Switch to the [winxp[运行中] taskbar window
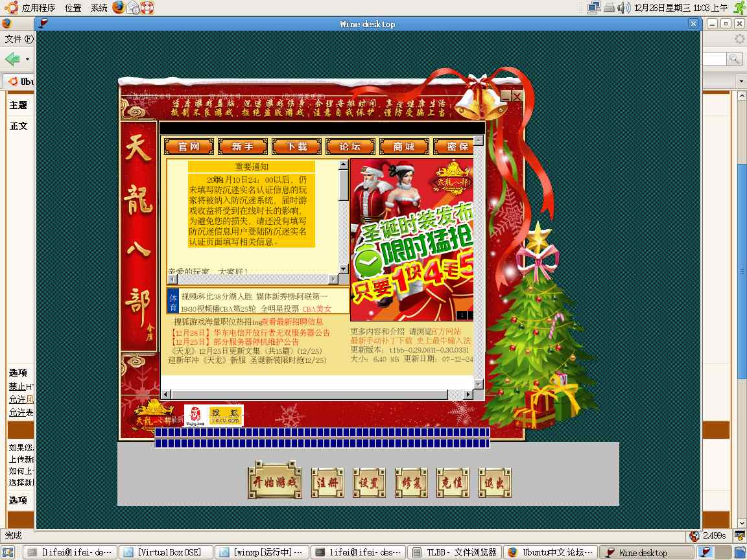The image size is (747, 560). (261, 552)
